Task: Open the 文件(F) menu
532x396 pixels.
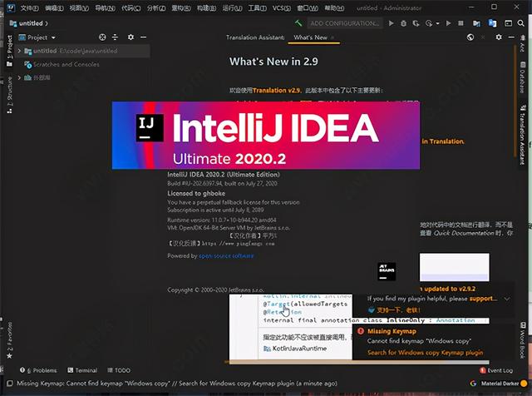Action: click(x=30, y=7)
